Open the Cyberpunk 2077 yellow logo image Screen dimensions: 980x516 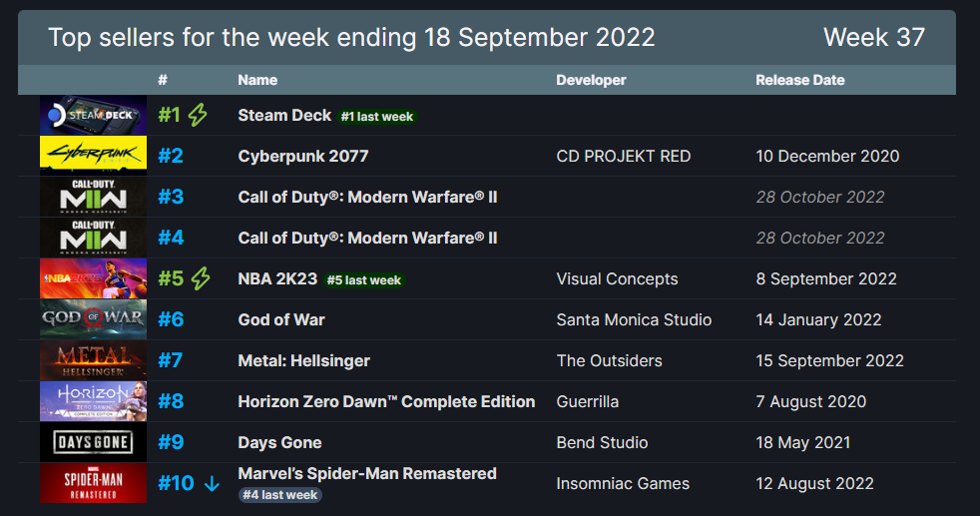point(93,156)
